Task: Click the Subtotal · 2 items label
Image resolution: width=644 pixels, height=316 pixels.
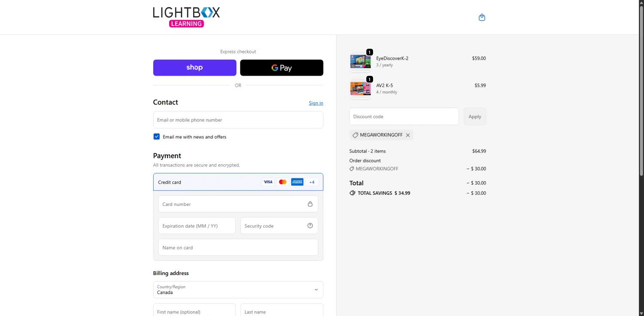Action: pos(368,151)
